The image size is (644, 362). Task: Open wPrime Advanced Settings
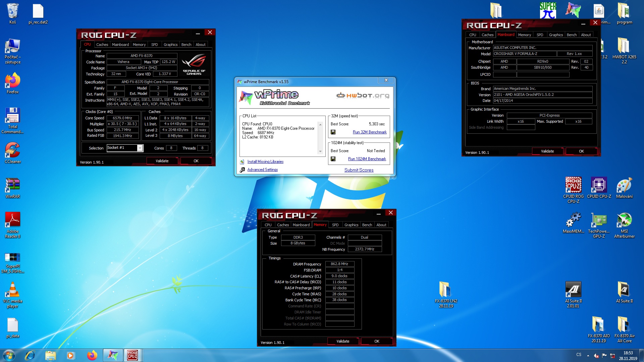tap(263, 170)
